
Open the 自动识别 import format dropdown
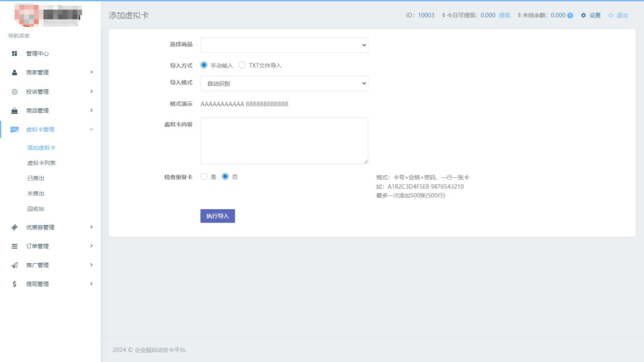(284, 84)
